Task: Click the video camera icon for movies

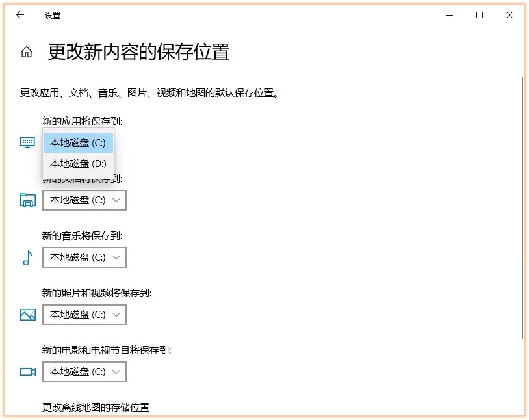Action: click(x=27, y=372)
